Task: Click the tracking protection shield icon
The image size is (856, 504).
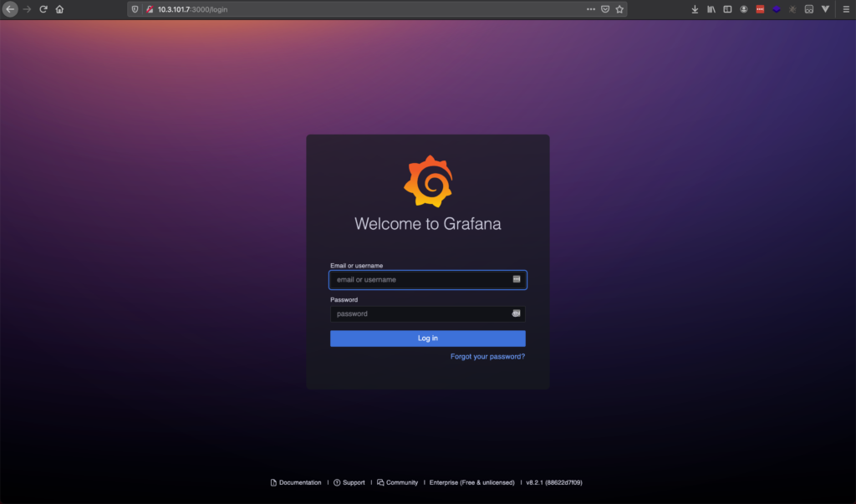Action: coord(135,9)
